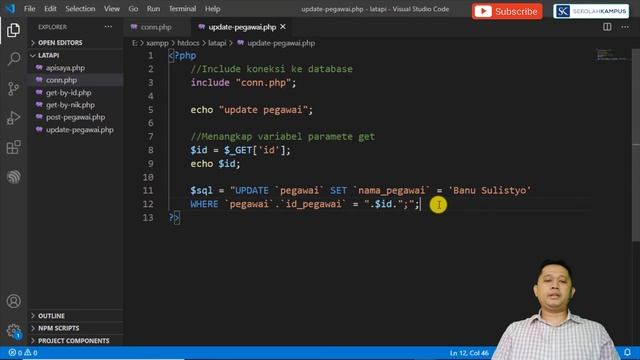Open the Search view icon
The width and height of the screenshot is (640, 360).
point(13,59)
